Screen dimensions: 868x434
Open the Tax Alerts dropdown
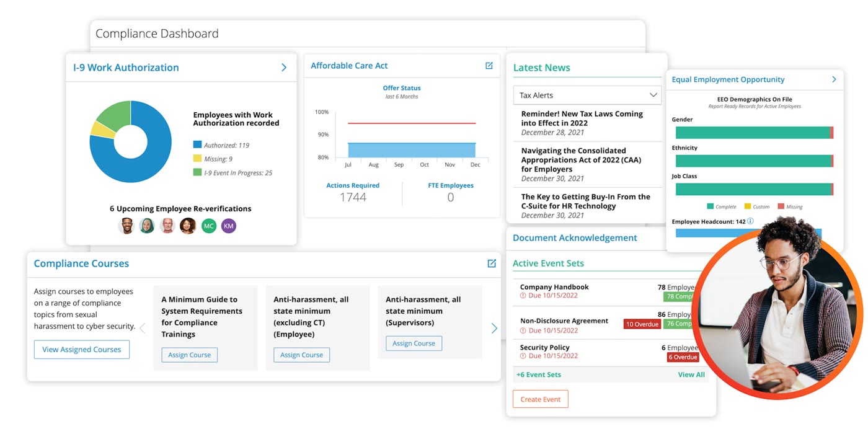tap(587, 95)
